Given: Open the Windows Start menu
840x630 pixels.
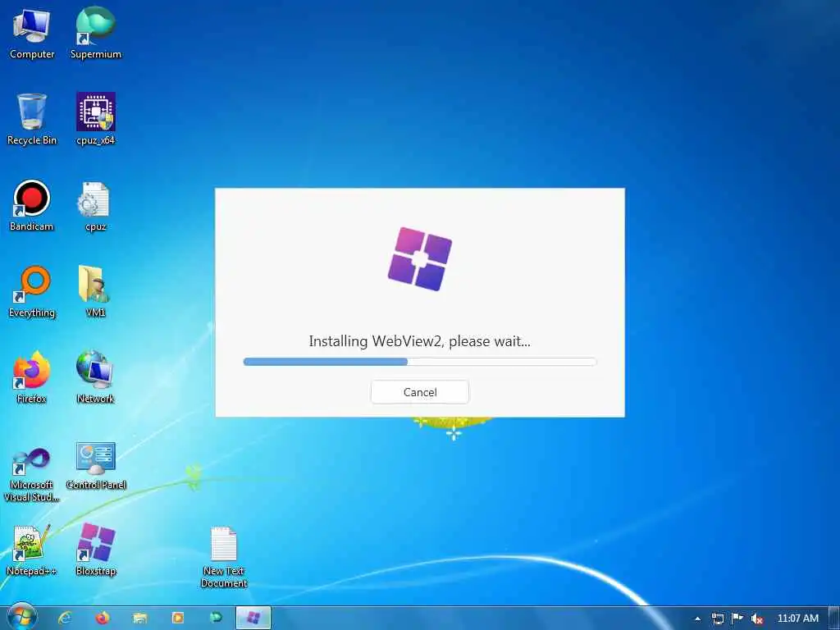Looking at the screenshot, I should [x=21, y=618].
